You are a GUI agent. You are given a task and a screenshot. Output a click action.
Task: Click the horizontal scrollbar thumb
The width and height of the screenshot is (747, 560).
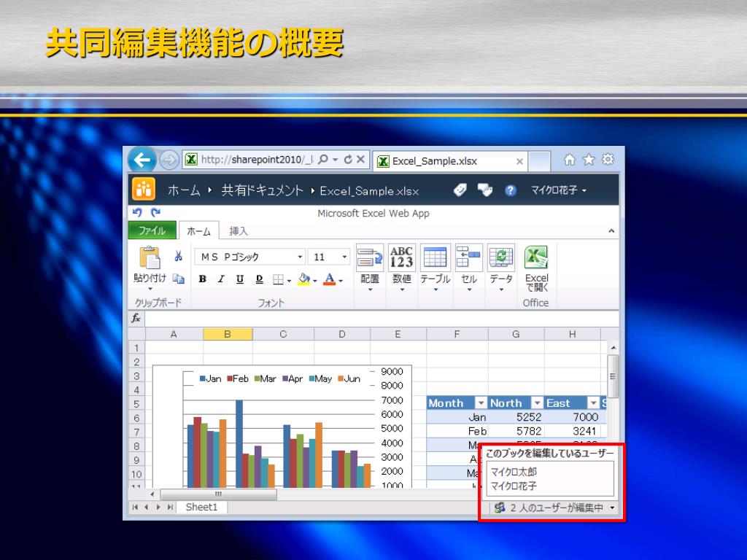tap(219, 494)
